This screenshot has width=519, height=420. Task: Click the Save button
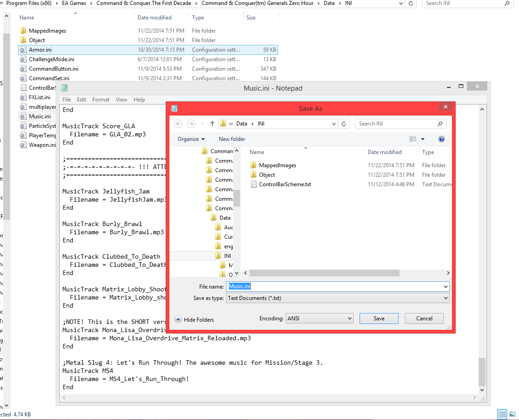pos(379,319)
